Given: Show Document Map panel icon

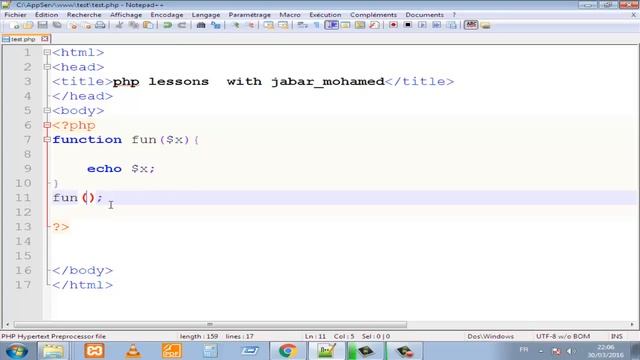Looking at the screenshot, I should (x=360, y=25).
